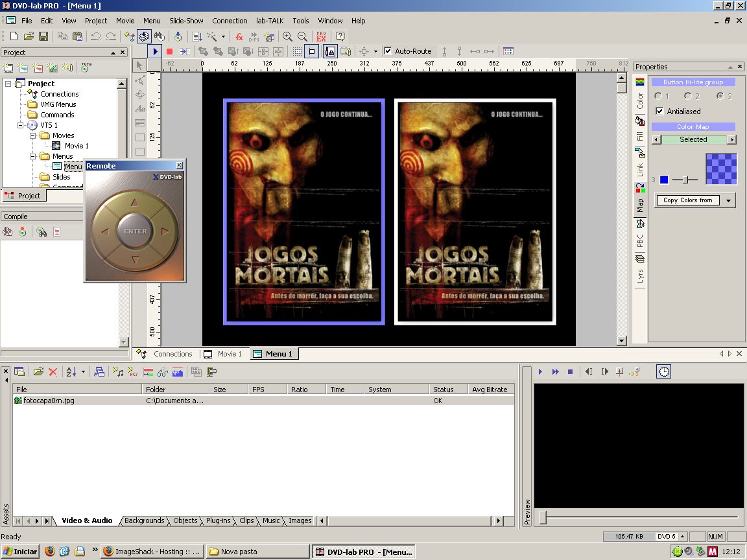Click the Remote's up arrow
The image size is (747, 560).
tap(135, 203)
